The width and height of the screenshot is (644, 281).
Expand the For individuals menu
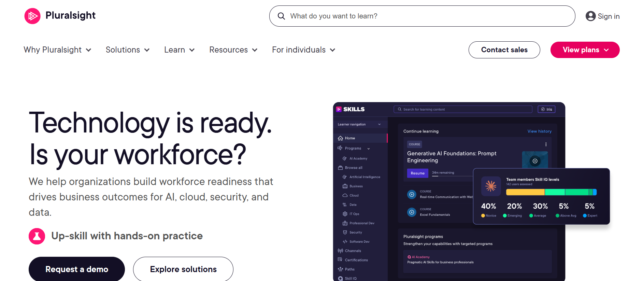pyautogui.click(x=304, y=50)
